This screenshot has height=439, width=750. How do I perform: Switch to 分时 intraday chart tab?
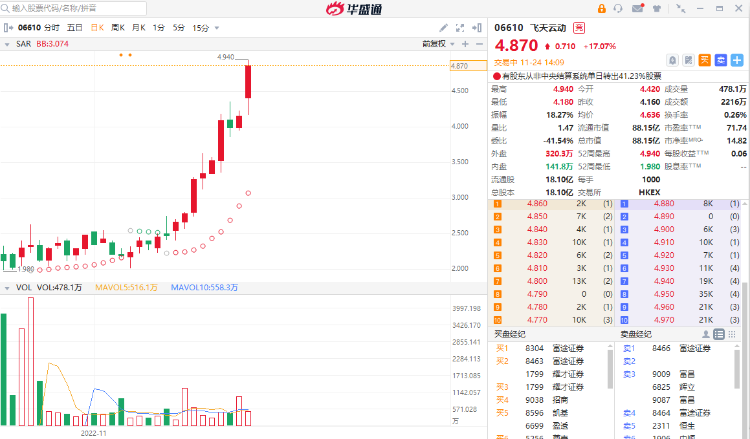tap(52, 28)
